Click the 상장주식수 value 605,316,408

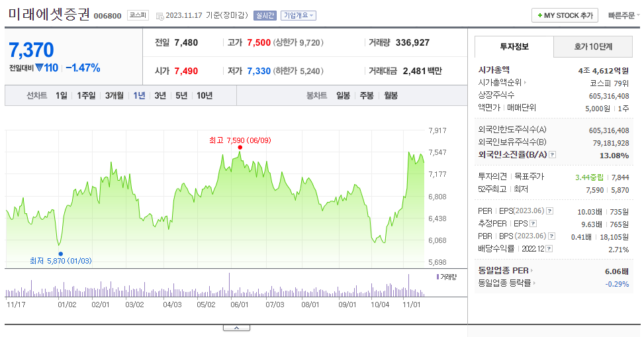point(609,96)
